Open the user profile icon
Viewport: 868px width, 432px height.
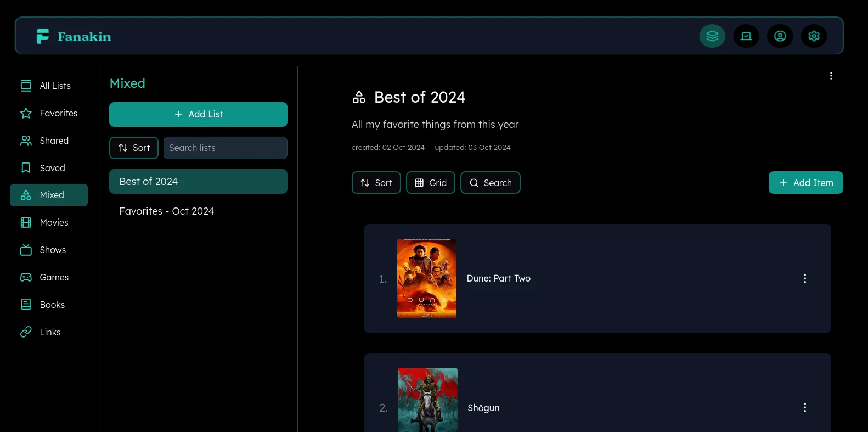pyautogui.click(x=780, y=36)
